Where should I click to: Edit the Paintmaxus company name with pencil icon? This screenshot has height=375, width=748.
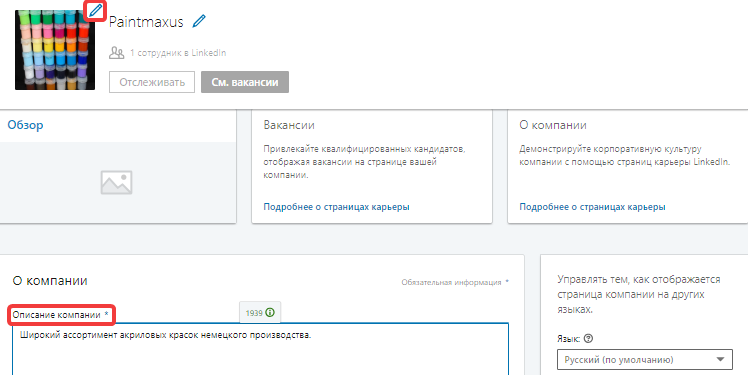[x=199, y=21]
